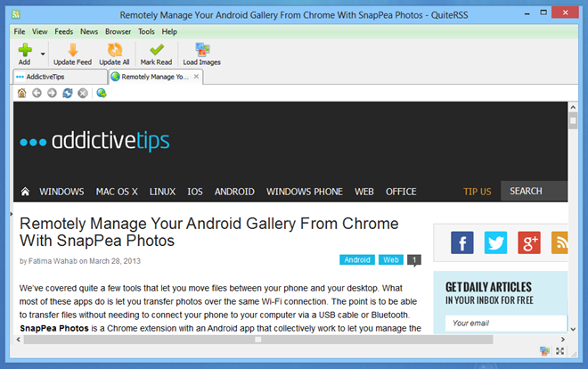Click the bold SnapPea Photos text link

pyautogui.click(x=54, y=329)
